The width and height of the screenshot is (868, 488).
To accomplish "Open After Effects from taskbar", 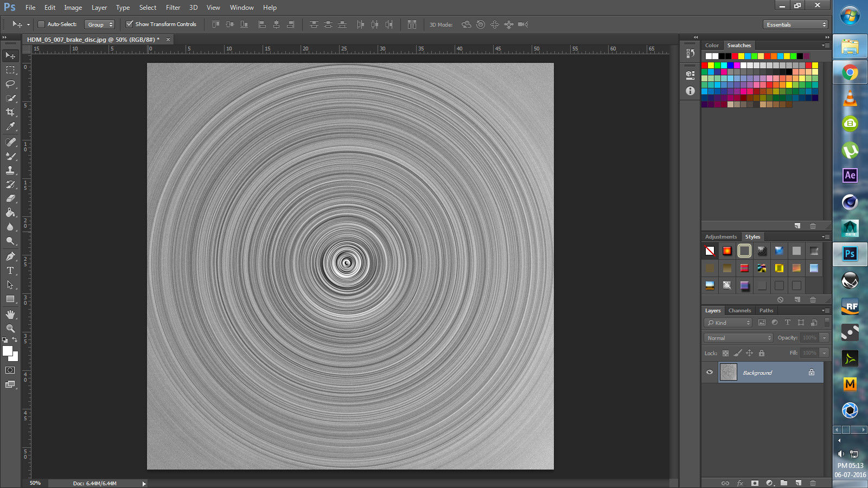I will [850, 175].
